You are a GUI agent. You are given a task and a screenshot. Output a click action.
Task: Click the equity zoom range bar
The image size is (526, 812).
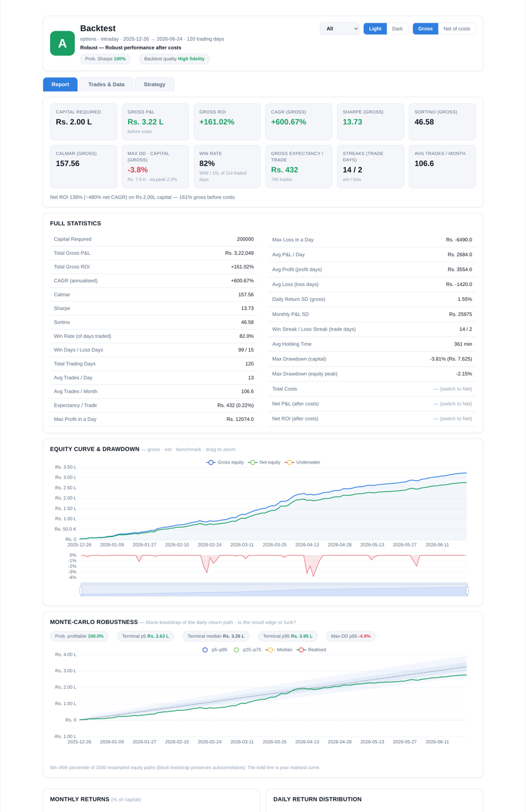click(x=274, y=590)
